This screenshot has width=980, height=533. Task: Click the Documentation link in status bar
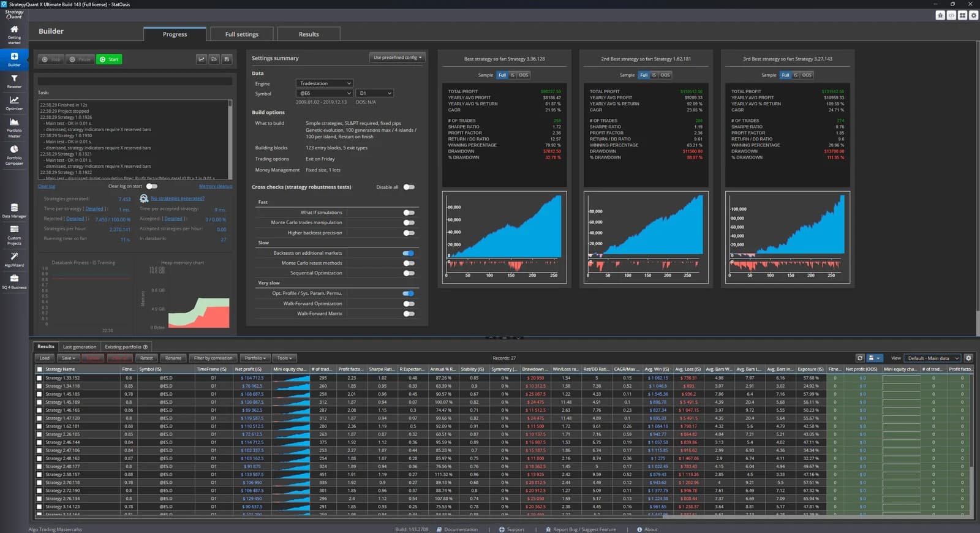point(457,529)
